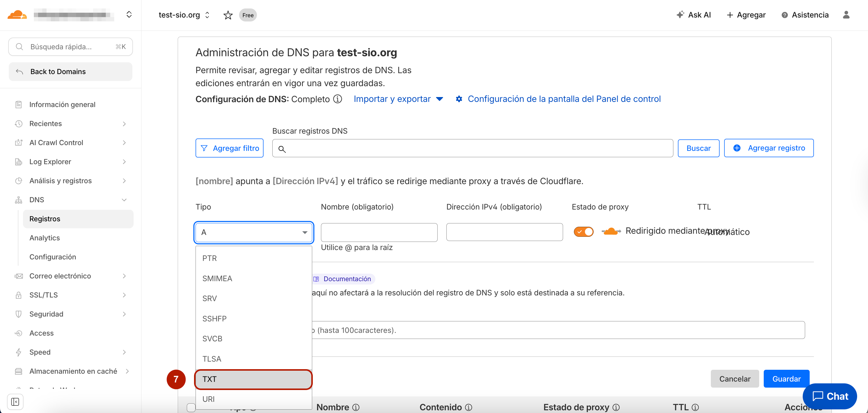Click the Ask AI sparkle icon
Image resolution: width=868 pixels, height=413 pixels.
pos(680,15)
